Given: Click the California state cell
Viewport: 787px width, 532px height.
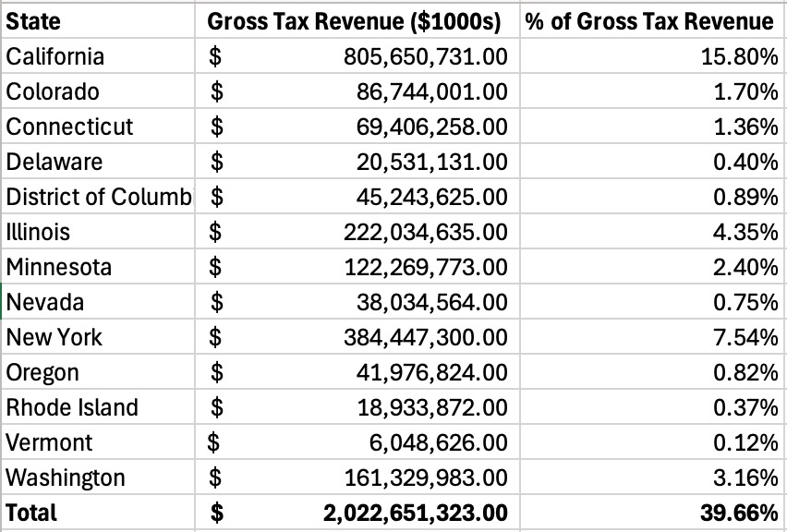Looking at the screenshot, I should pyautogui.click(x=55, y=57).
